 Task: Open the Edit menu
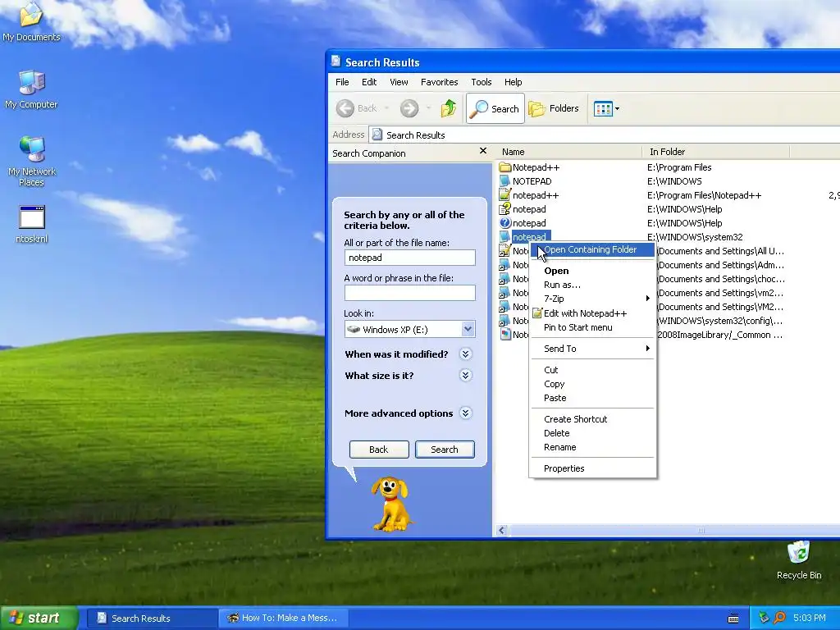369,82
